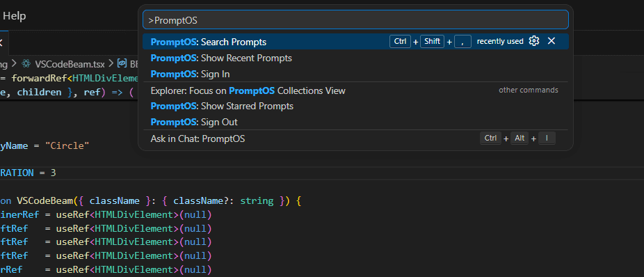644x277 pixels.
Task: Select PromptOS: Show Recent Prompts
Action: (x=355, y=58)
